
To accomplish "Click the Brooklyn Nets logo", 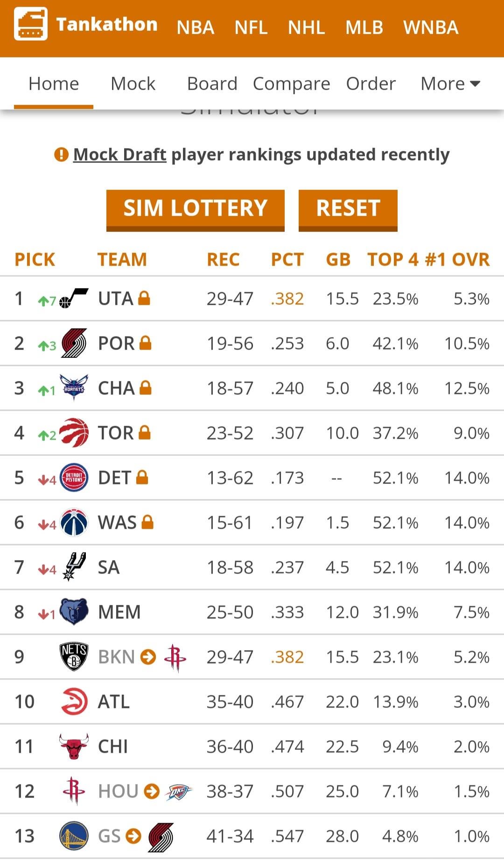I will [x=74, y=657].
